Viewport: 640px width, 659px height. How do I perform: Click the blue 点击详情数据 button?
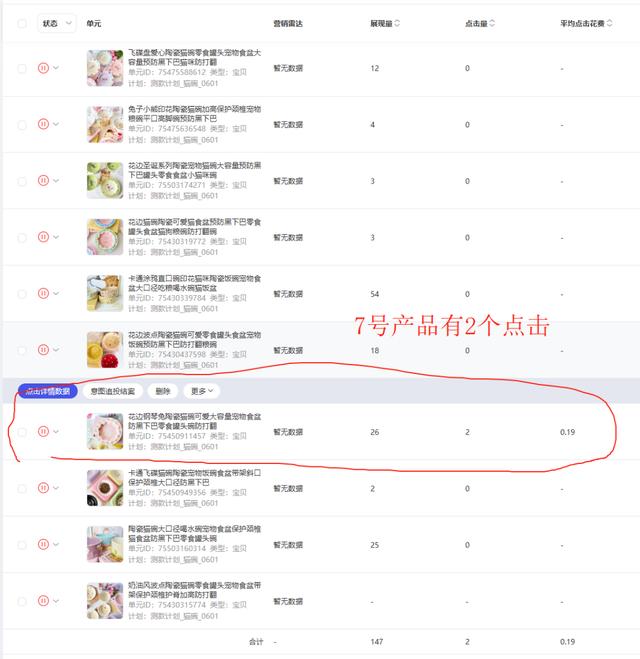47,391
